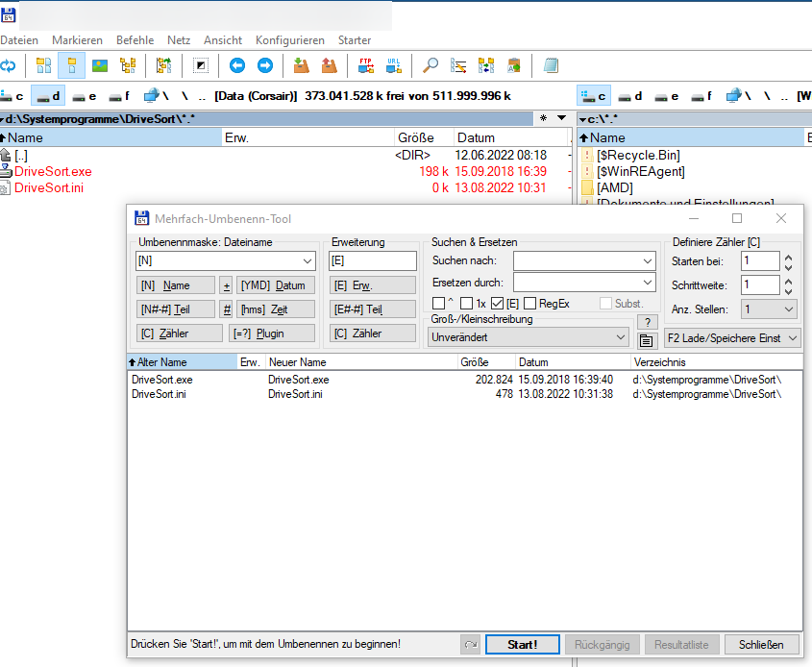Open network neighborhood in left drive bar
Image resolution: width=812 pixels, height=667 pixels.
tap(157, 96)
